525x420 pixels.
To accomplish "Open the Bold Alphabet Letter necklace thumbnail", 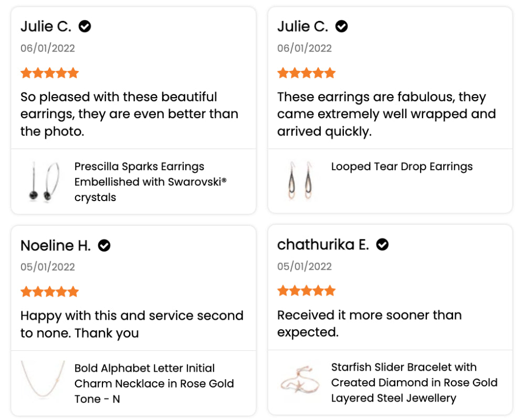I will (43, 380).
